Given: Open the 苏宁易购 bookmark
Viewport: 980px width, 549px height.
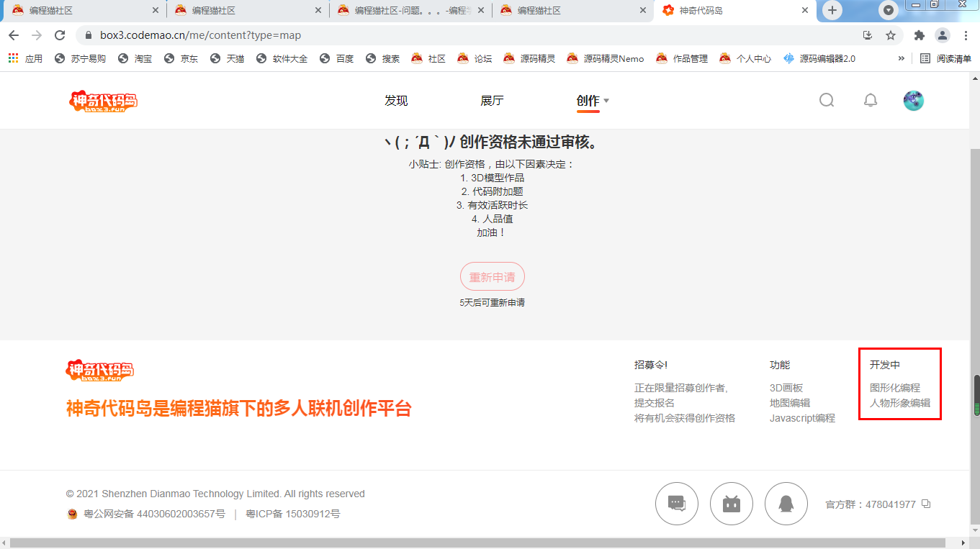Looking at the screenshot, I should click(81, 58).
